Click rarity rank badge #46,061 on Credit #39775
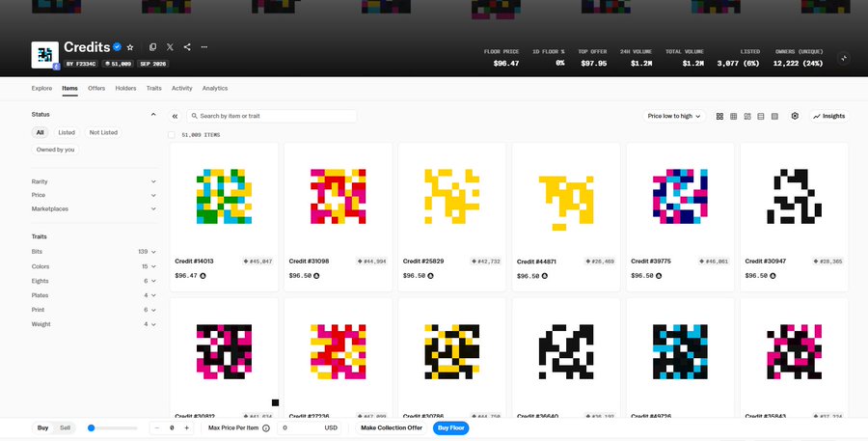The image size is (868, 441). pyautogui.click(x=714, y=262)
